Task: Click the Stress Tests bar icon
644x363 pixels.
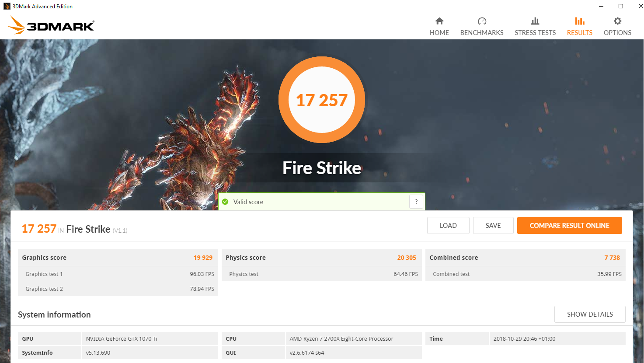Action: (x=535, y=21)
